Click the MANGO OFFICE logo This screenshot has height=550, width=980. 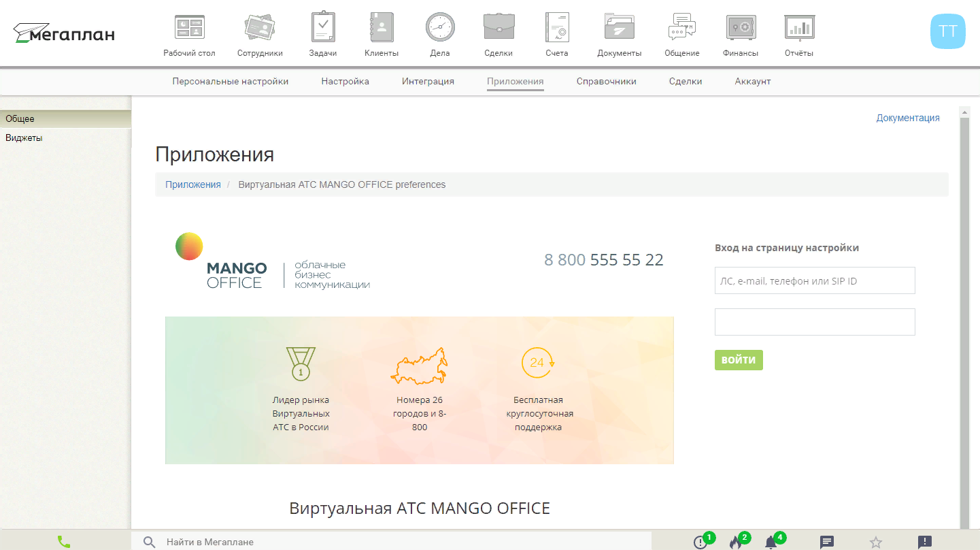pos(273,261)
